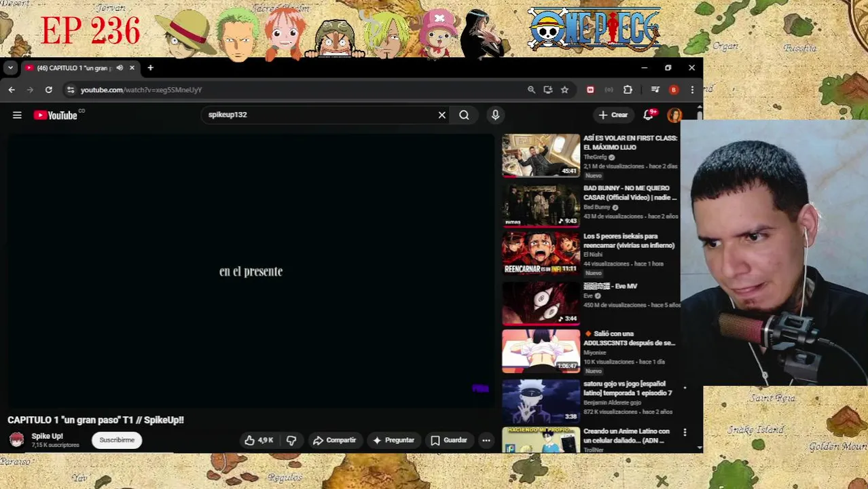868x489 pixels.
Task: Click the video player area
Action: pos(251,270)
